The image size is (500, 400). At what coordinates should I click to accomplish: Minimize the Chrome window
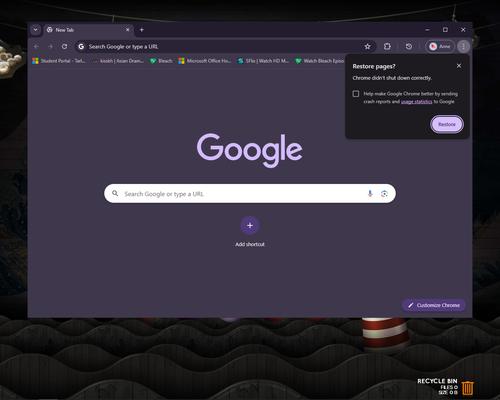point(427,30)
